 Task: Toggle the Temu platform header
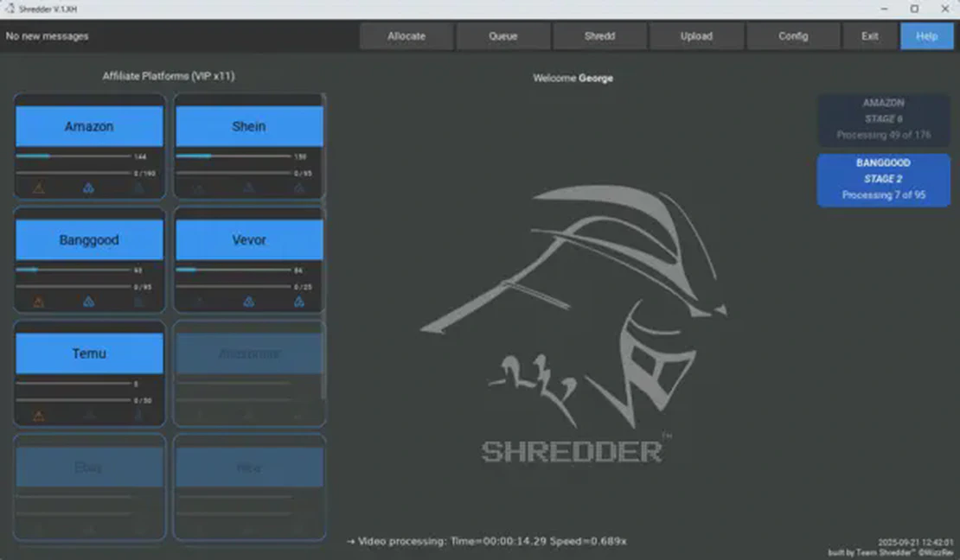click(x=89, y=353)
